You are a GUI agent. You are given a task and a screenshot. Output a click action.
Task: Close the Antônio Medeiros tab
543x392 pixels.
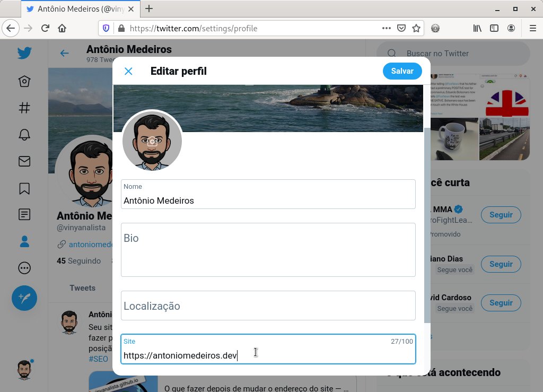[x=132, y=9]
